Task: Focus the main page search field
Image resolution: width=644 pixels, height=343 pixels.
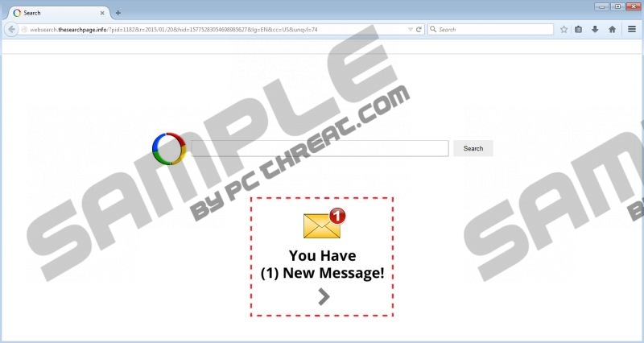Action: [x=320, y=148]
